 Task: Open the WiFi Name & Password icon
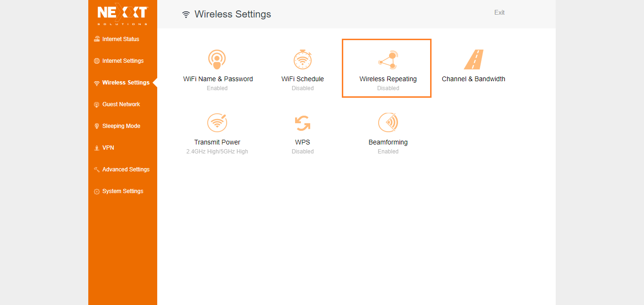click(x=217, y=60)
